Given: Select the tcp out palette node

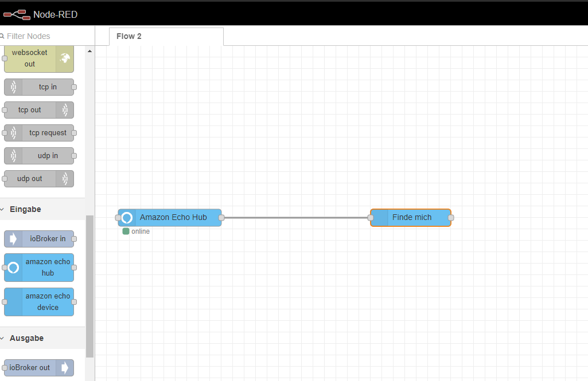Looking at the screenshot, I should pyautogui.click(x=39, y=110).
